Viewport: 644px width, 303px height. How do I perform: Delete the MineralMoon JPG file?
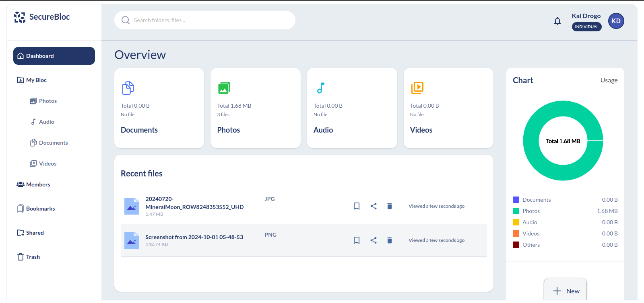[x=389, y=206]
